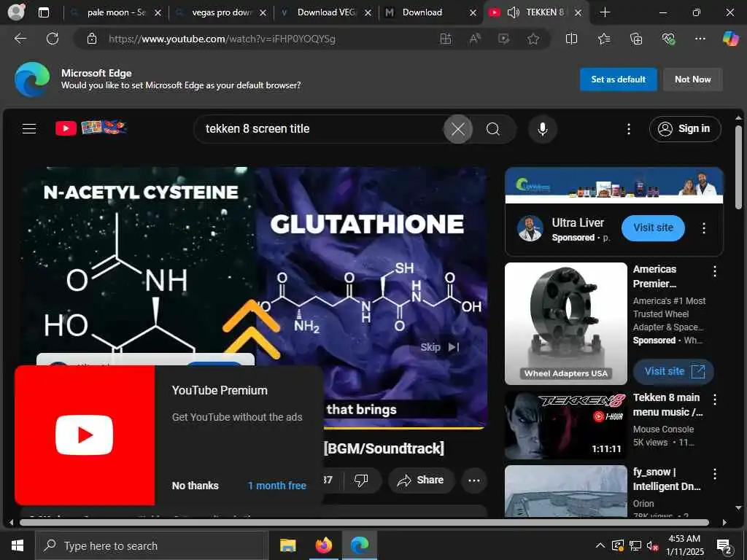Open a new tab with plus button
The image size is (747, 560).
coord(605,12)
